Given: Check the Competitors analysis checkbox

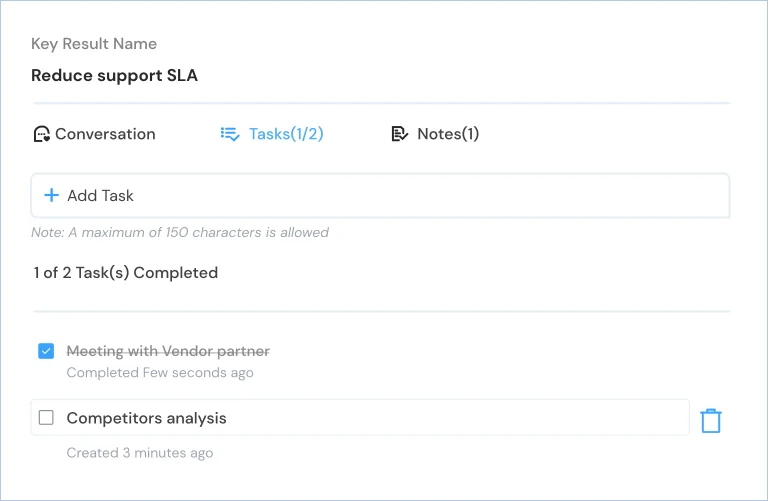Looking at the screenshot, I should (x=46, y=418).
